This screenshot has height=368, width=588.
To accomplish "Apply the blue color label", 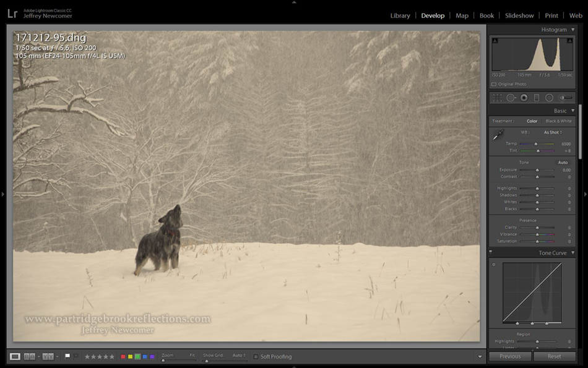I will pyautogui.click(x=145, y=357).
